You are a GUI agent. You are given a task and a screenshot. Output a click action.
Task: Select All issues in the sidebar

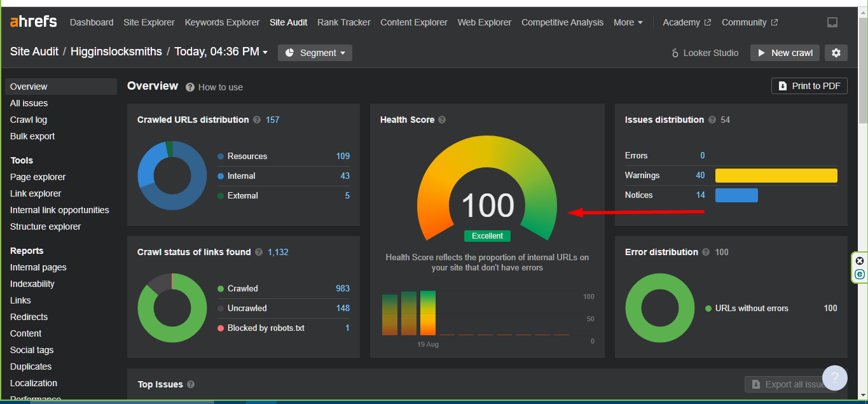coord(29,103)
